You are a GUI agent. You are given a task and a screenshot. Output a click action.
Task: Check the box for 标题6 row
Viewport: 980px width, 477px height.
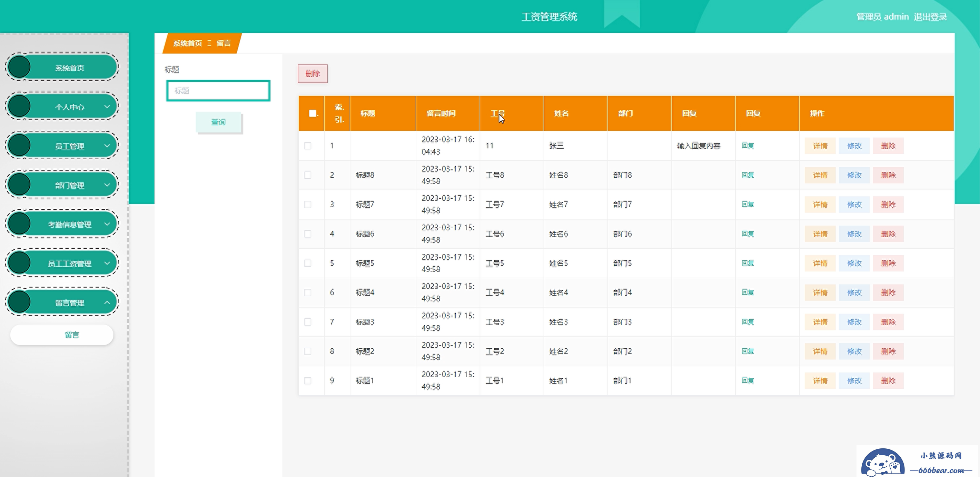308,233
